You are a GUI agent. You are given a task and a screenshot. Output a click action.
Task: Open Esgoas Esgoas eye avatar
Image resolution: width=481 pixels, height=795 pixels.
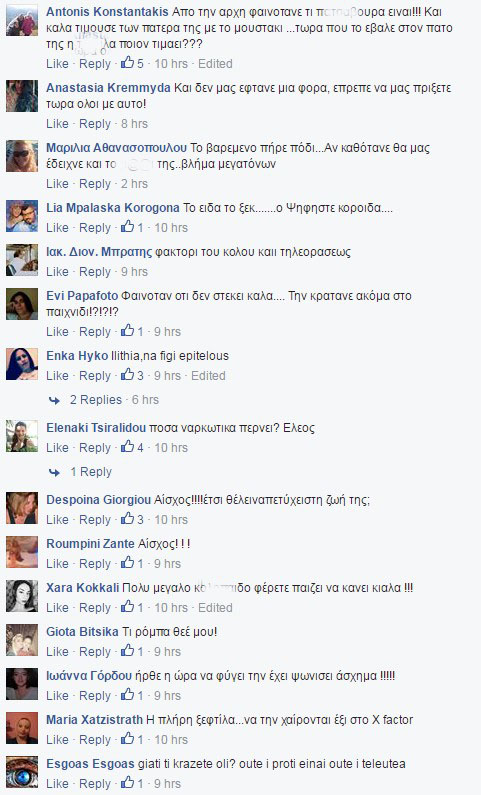pyautogui.click(x=22, y=772)
